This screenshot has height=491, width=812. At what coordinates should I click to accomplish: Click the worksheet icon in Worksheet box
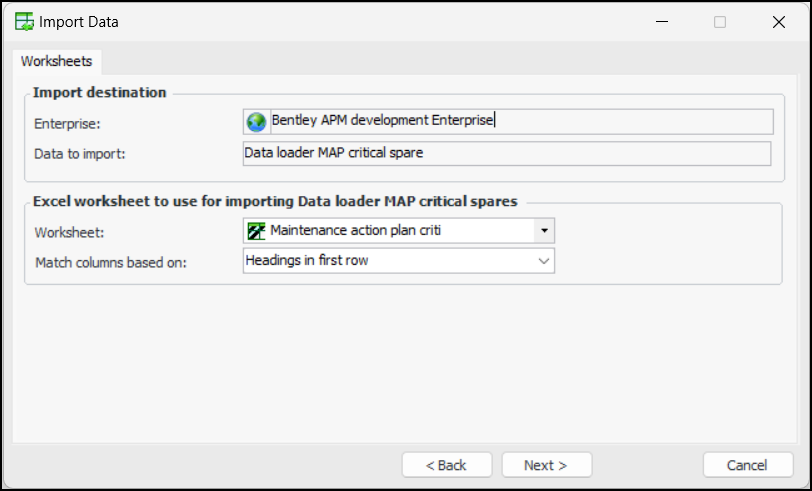[x=256, y=231]
